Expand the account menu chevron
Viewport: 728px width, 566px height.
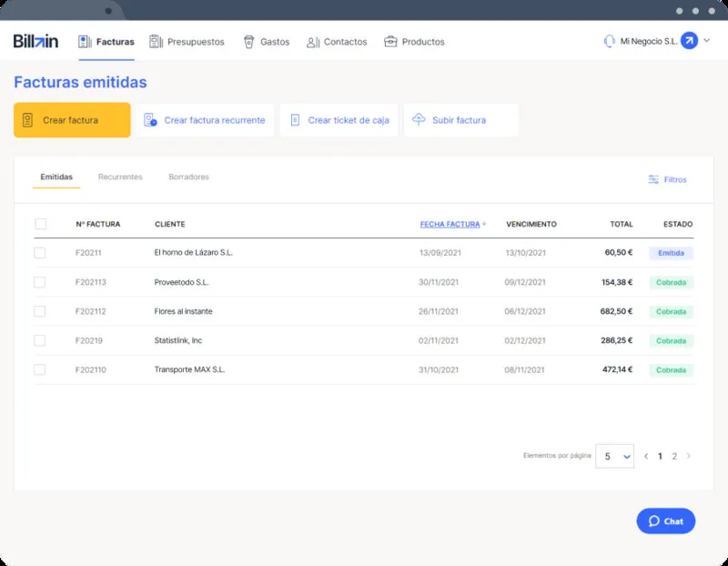[x=707, y=40]
